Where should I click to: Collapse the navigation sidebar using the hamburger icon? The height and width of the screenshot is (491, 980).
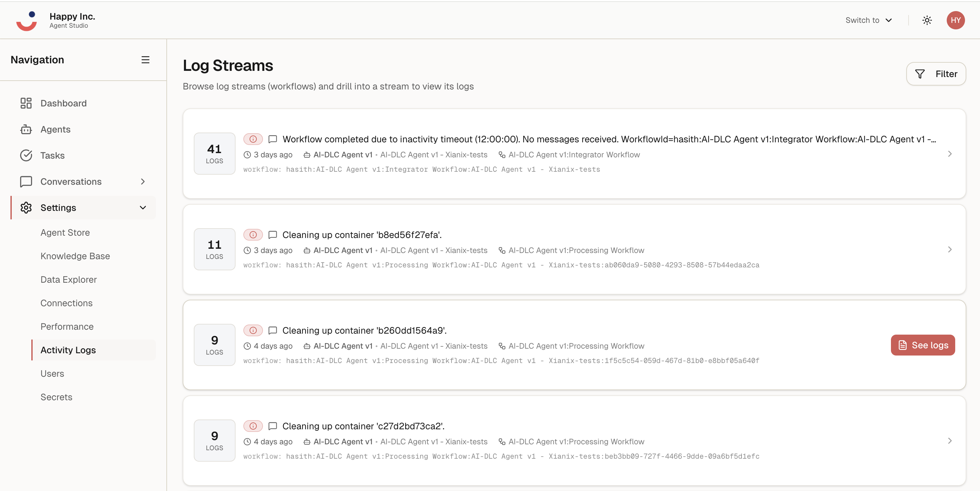145,60
